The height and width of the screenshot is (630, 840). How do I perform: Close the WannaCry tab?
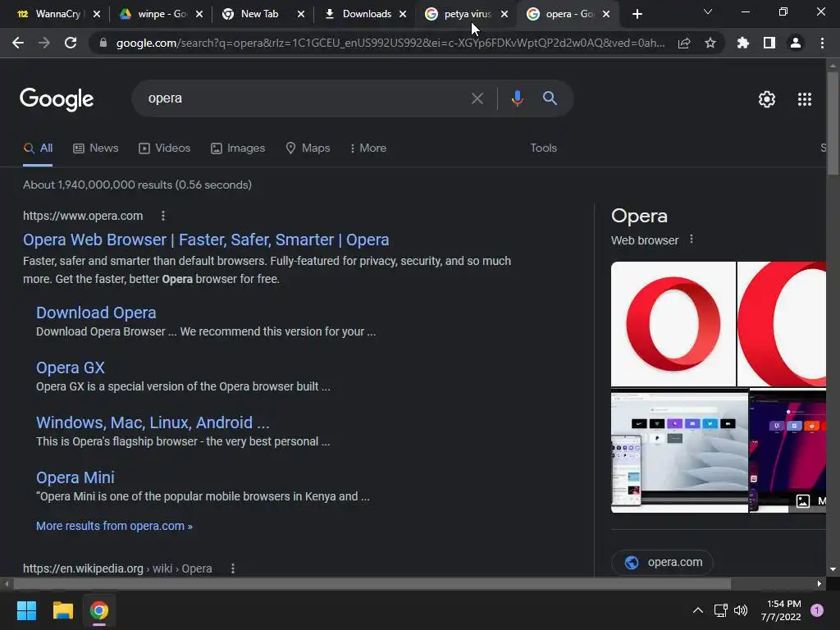coord(97,15)
